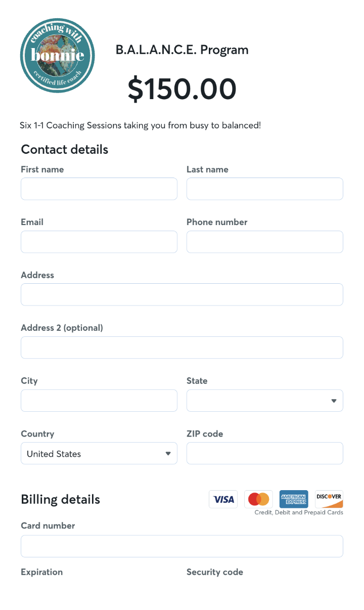Click the State dropdown arrow
Screen dimensions: 364x610
(334, 401)
